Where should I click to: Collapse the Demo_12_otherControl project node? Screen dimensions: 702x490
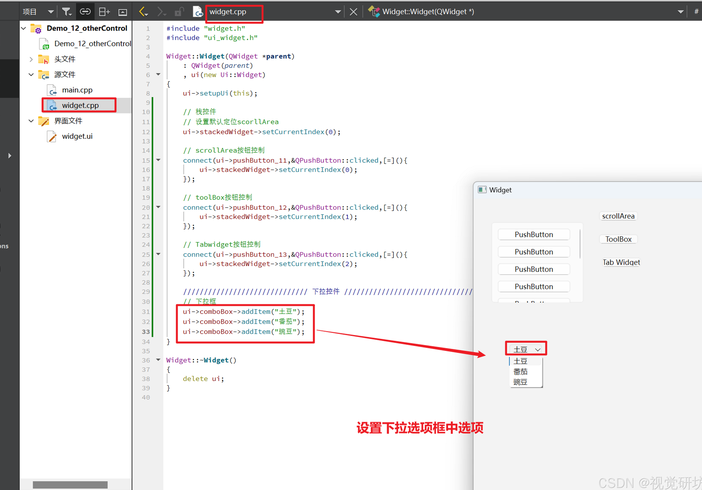[23, 28]
